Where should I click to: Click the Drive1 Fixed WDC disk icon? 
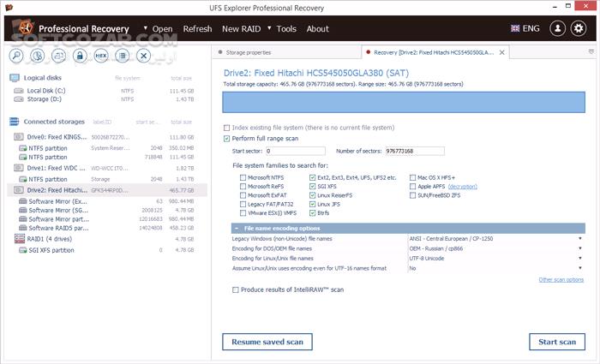(x=18, y=168)
